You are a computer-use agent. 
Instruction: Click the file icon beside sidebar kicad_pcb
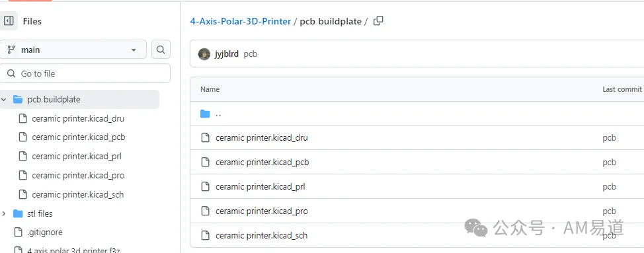click(x=23, y=137)
